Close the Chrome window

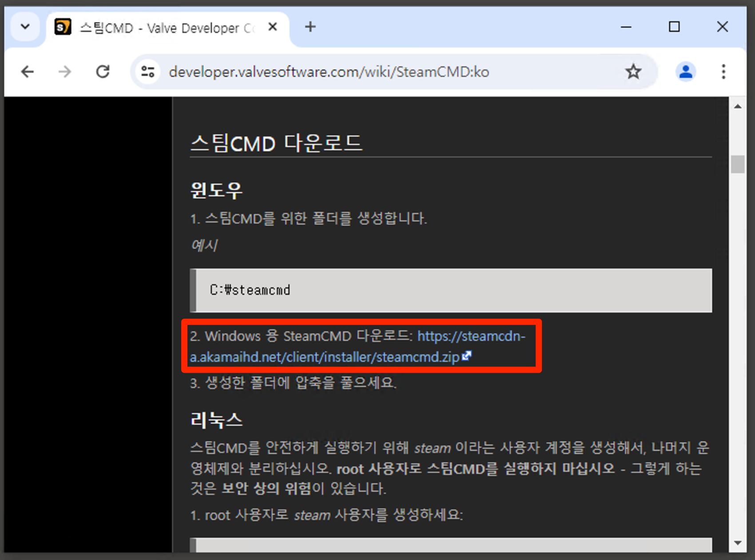723,27
